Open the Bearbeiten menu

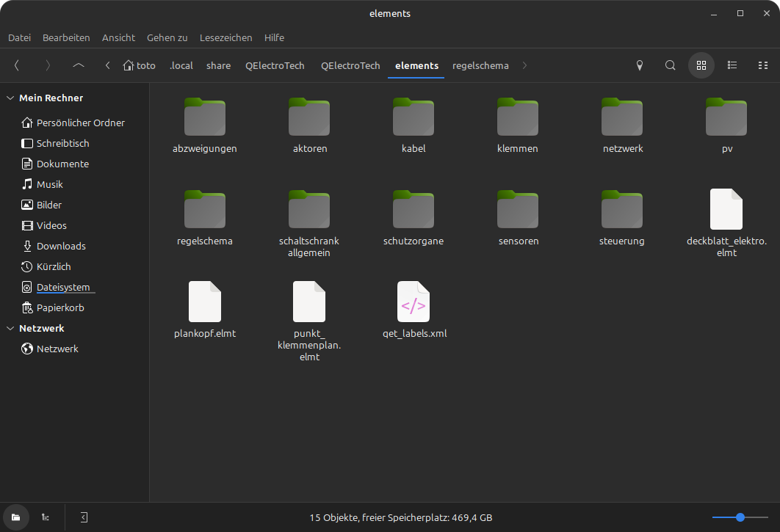pos(66,37)
